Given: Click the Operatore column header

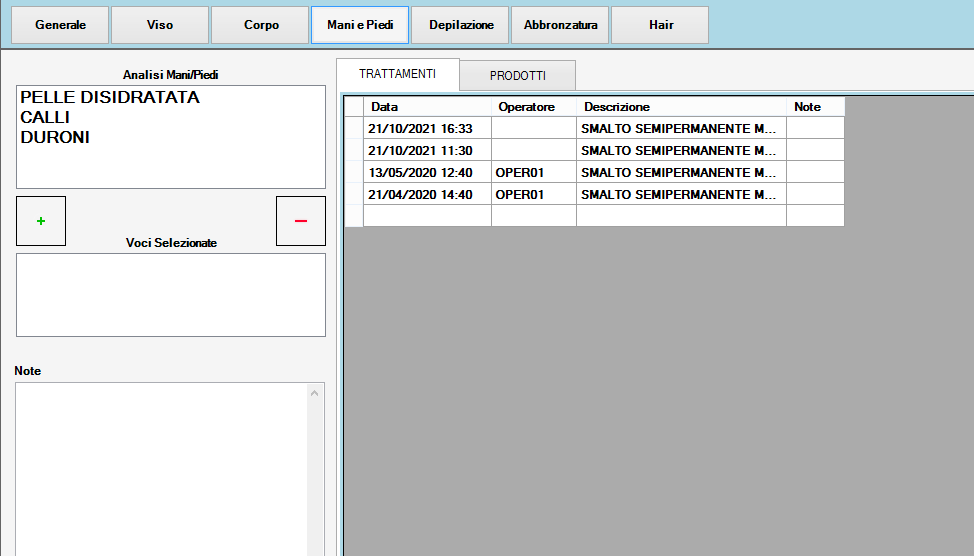Looking at the screenshot, I should tap(533, 107).
